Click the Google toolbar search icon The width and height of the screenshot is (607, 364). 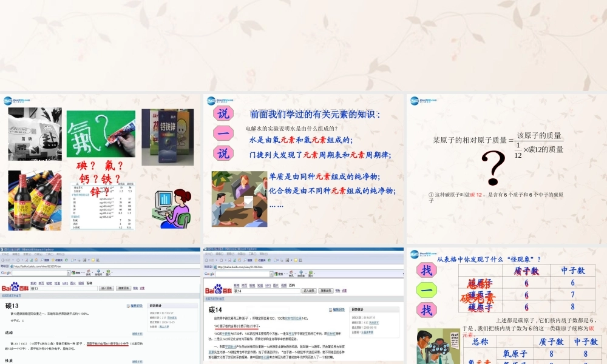pyautogui.click(x=74, y=272)
